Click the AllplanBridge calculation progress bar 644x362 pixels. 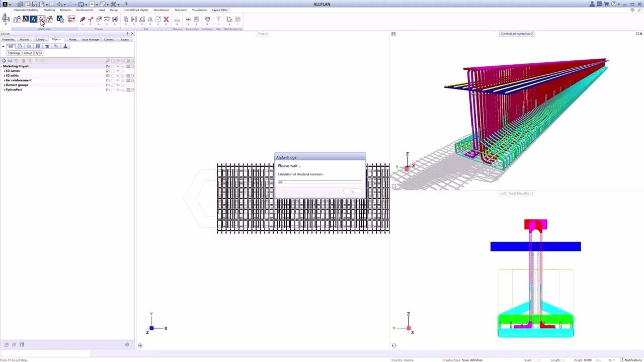[x=319, y=182]
